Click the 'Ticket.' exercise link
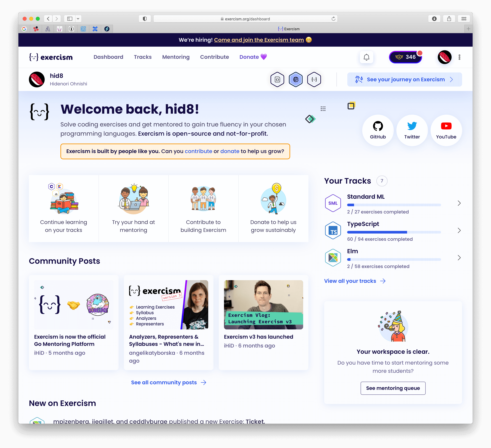The image size is (491, 448). pos(255,421)
